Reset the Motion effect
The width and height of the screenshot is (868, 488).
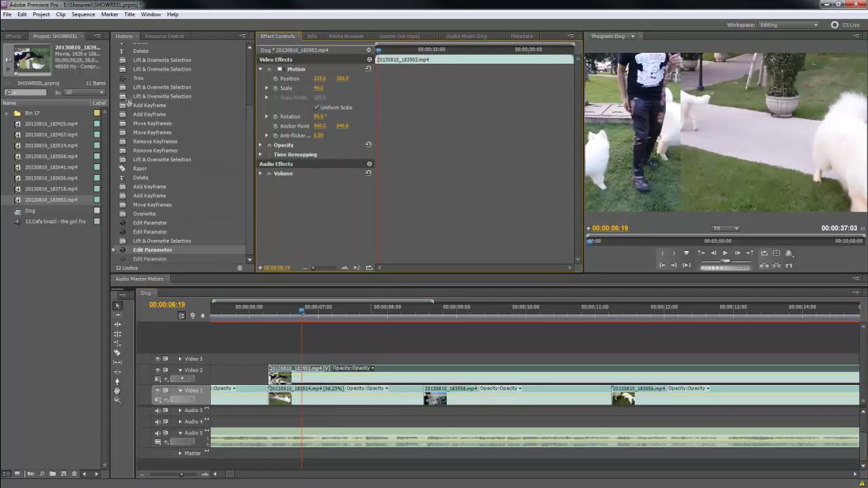tap(369, 68)
